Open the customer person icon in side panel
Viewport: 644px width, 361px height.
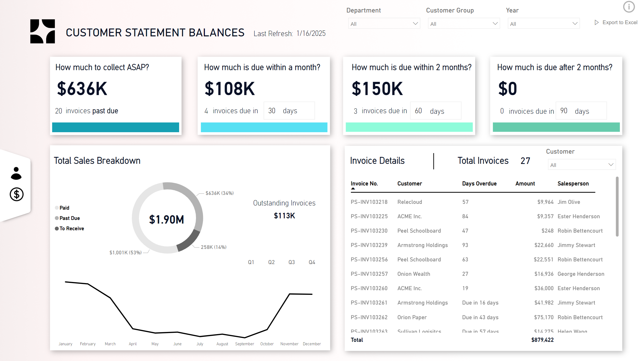16,173
